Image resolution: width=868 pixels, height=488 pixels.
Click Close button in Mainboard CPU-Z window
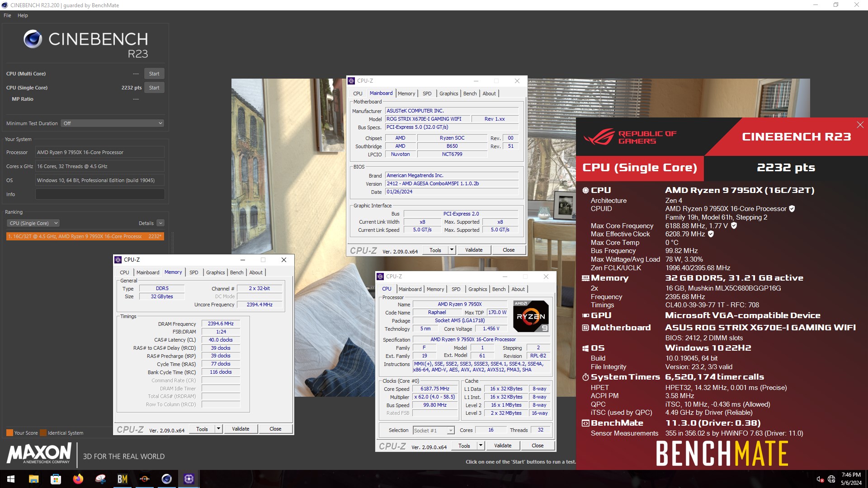tap(509, 250)
